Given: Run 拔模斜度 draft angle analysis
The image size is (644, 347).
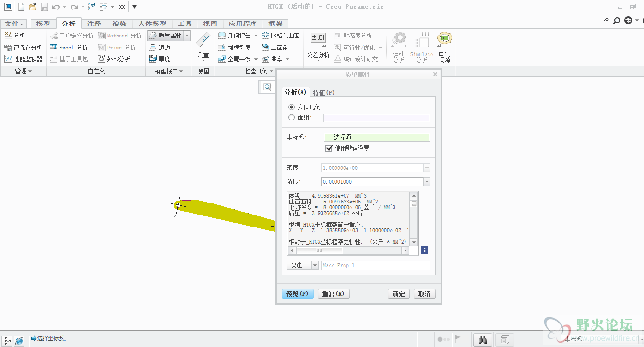Looking at the screenshot, I should (x=235, y=48).
